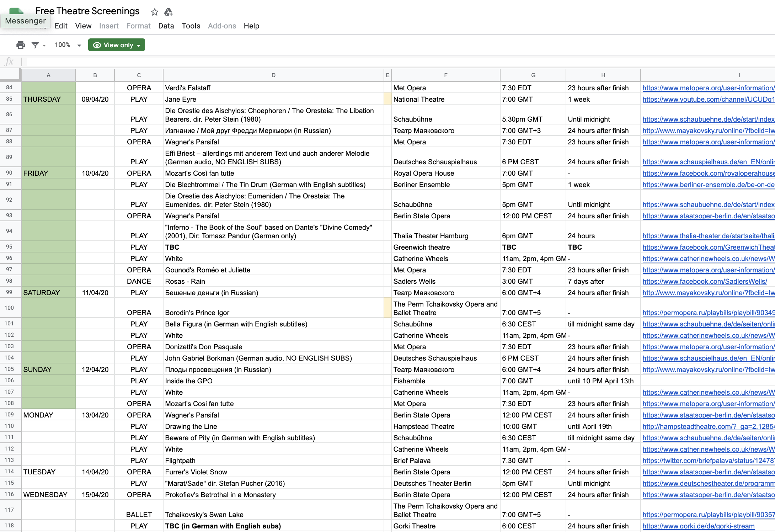Open the permopera.ru link for Swan Lake

[709, 515]
